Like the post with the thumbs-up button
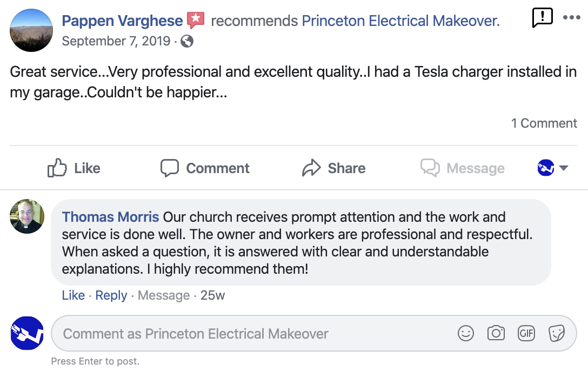This screenshot has height=370, width=588. click(74, 168)
